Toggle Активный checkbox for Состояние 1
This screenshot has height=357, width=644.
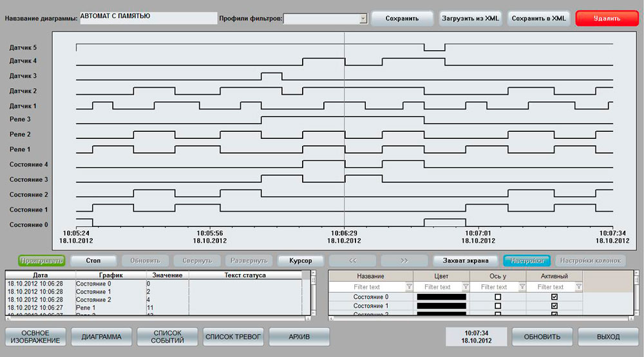pyautogui.click(x=554, y=306)
